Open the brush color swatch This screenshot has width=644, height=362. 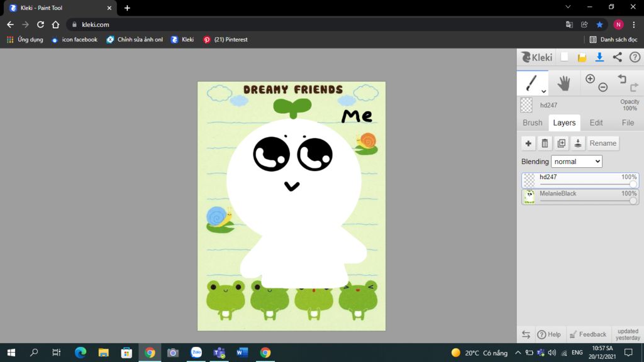[x=526, y=105]
